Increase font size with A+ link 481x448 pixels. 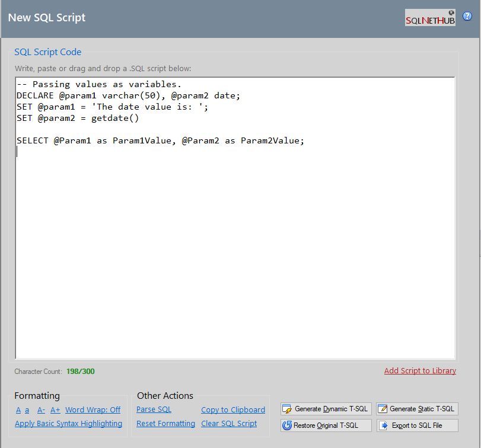[x=55, y=409]
